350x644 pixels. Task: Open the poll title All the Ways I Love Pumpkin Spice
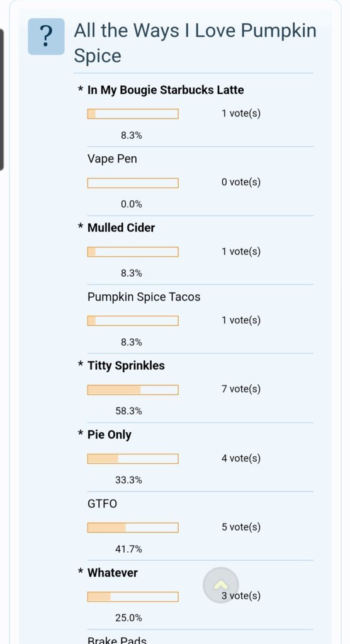coord(195,43)
